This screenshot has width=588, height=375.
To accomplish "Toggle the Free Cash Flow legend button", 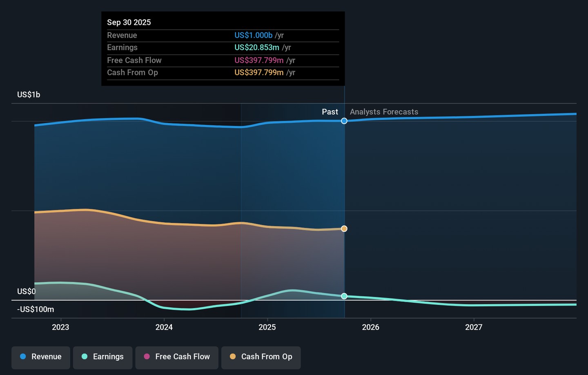I will pos(177,357).
